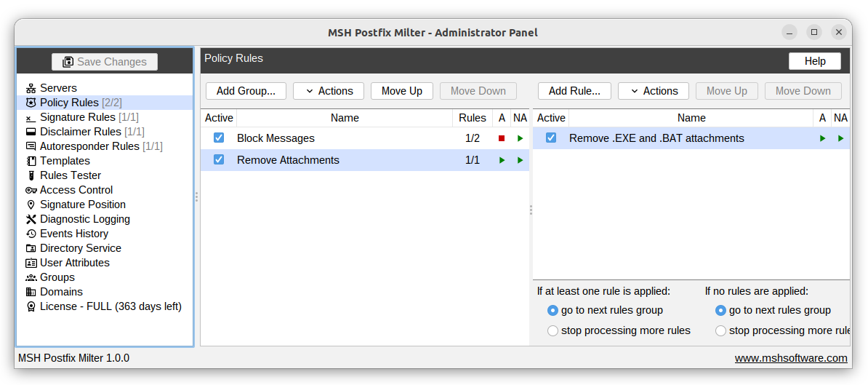Image resolution: width=868 pixels, height=385 pixels.
Task: Click the Groups people icon
Action: click(x=31, y=277)
